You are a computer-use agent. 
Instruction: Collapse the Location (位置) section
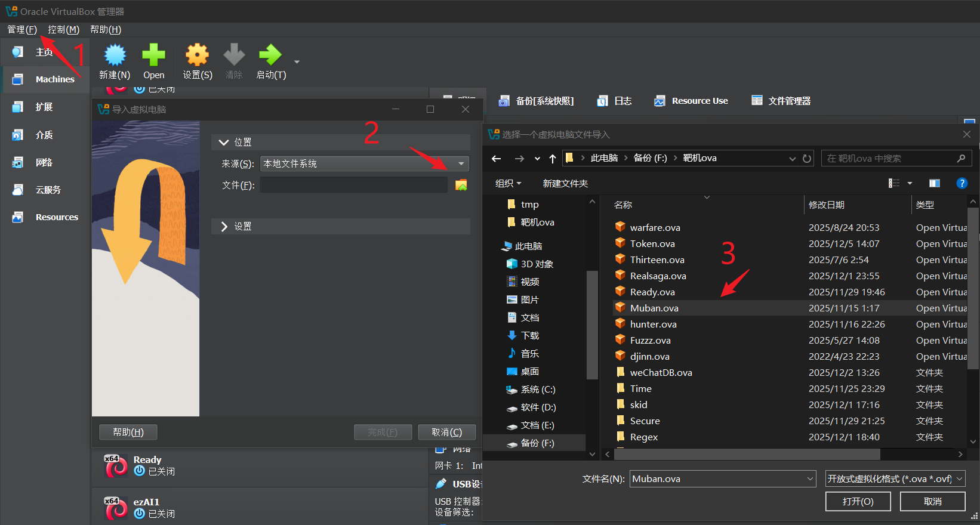click(x=224, y=143)
